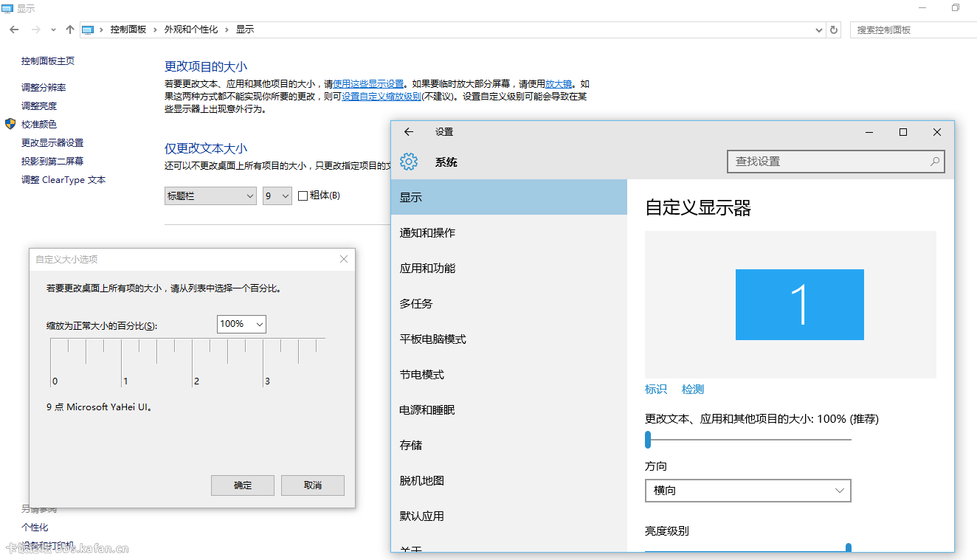Click the magnifier icon in 查找设置
Viewport: 977px width, 560px height.
[x=934, y=162]
